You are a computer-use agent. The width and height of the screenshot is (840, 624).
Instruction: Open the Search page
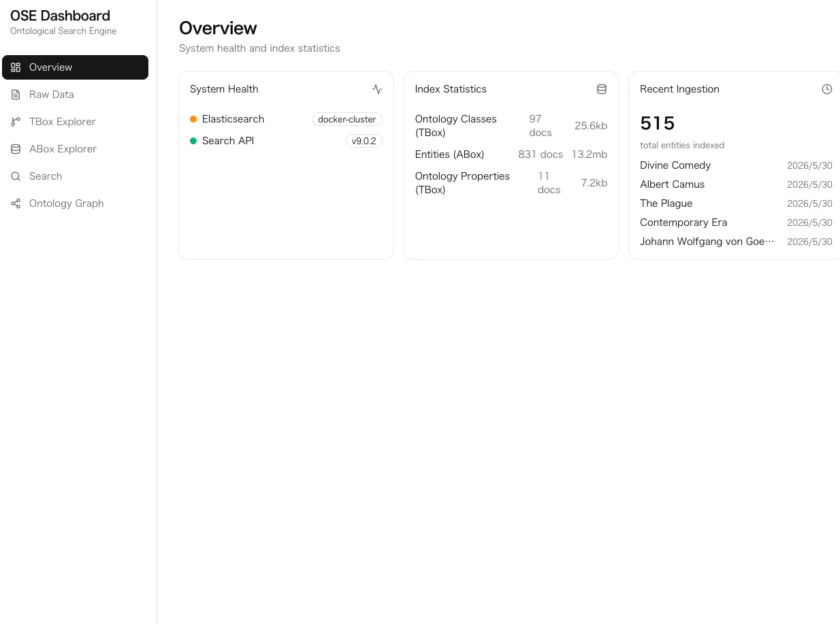pyautogui.click(x=75, y=176)
